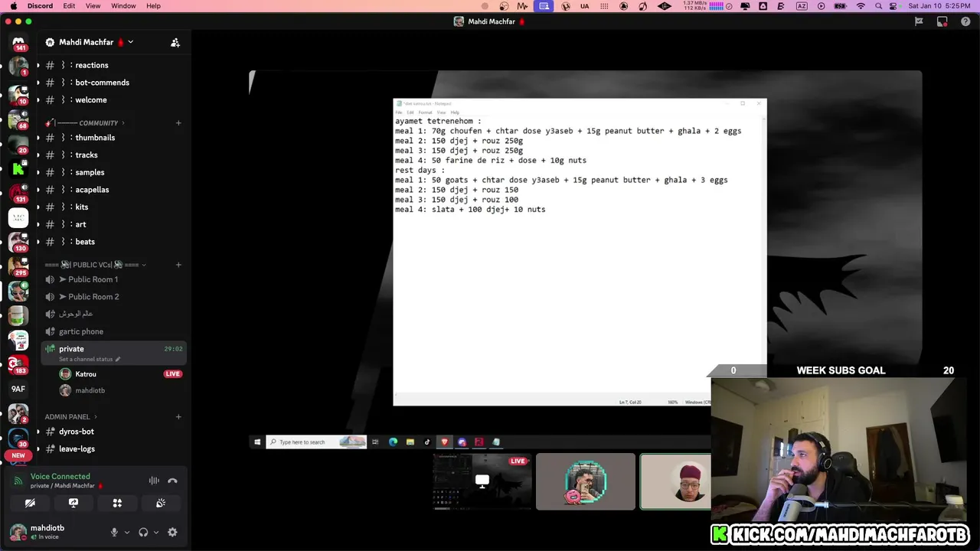The height and width of the screenshot is (551, 980).
Task: Open the kits channel
Action: click(113, 207)
